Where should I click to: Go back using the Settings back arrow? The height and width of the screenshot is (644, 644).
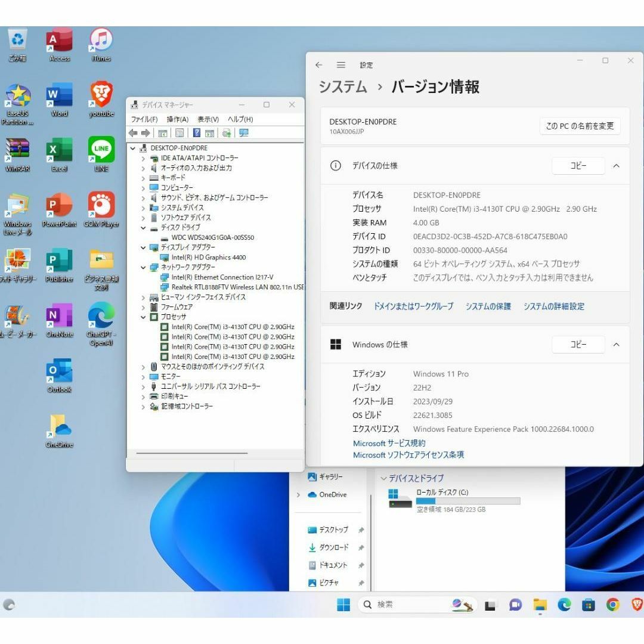pos(318,65)
